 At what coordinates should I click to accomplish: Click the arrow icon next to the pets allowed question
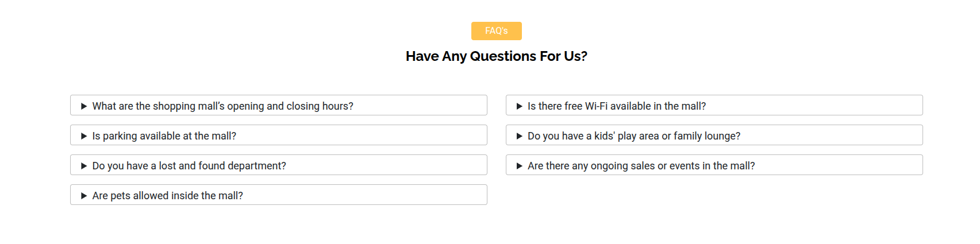click(x=84, y=196)
